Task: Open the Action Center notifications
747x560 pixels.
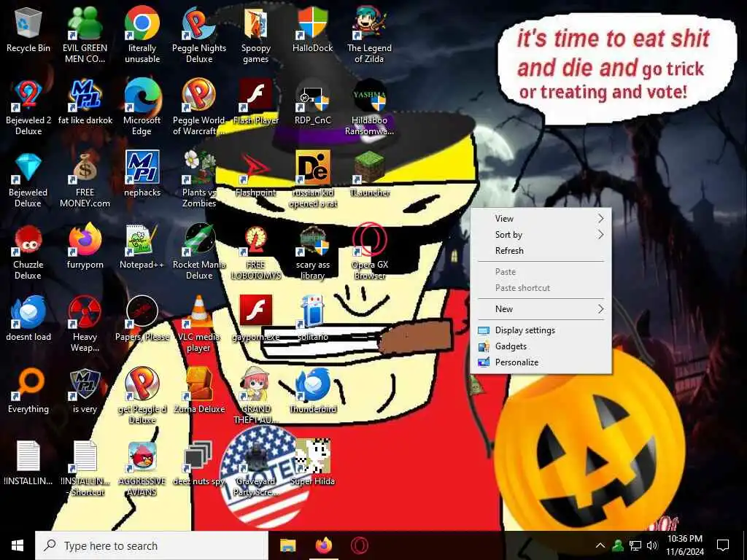Action: tap(723, 545)
